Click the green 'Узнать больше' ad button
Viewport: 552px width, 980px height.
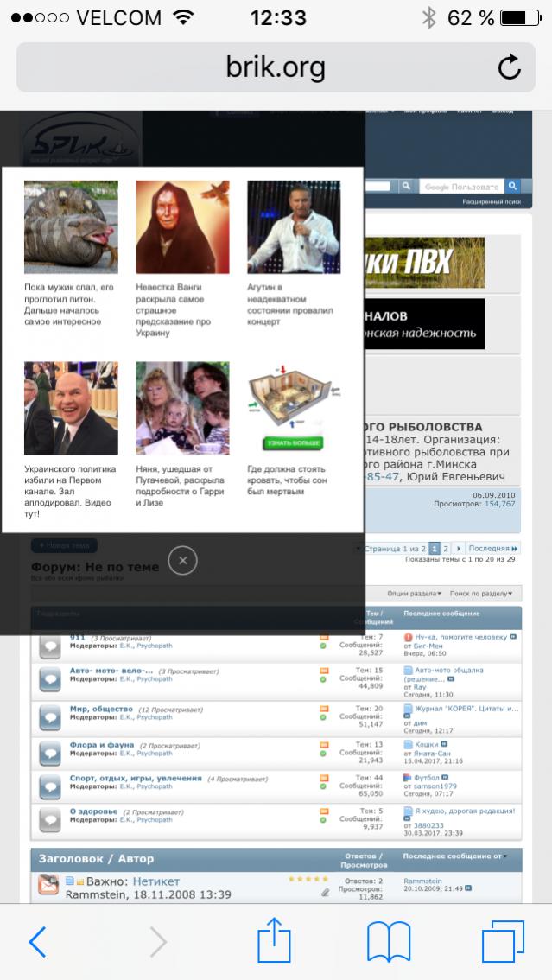pyautogui.click(x=294, y=442)
